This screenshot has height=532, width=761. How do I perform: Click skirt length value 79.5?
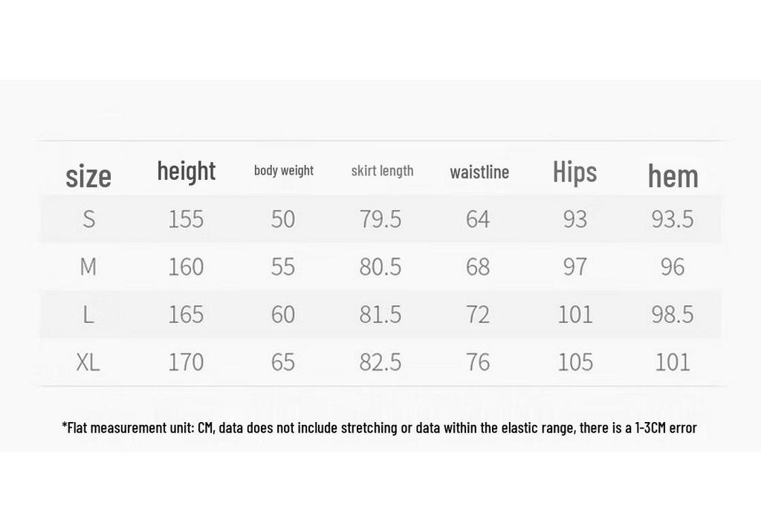tap(380, 219)
